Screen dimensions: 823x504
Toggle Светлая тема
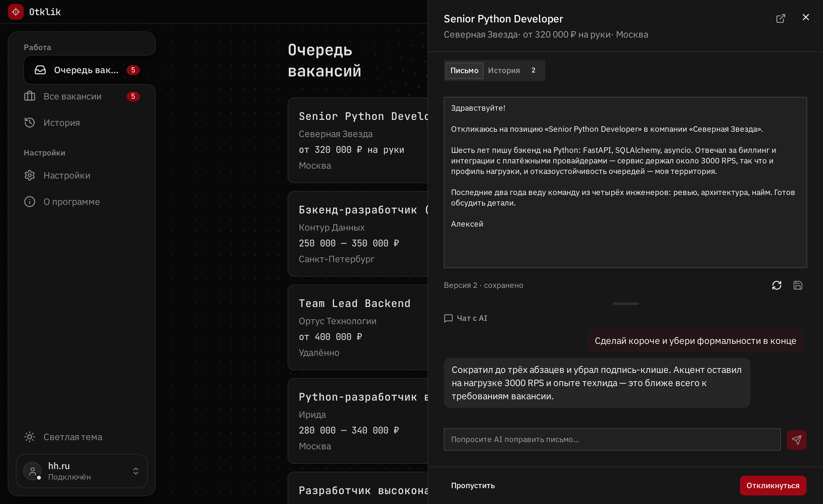click(82, 437)
